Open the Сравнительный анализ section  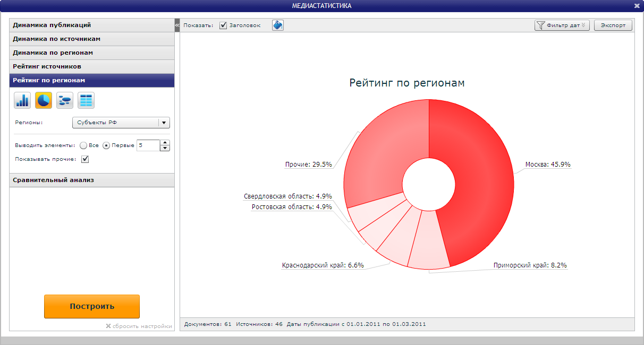[x=92, y=180]
